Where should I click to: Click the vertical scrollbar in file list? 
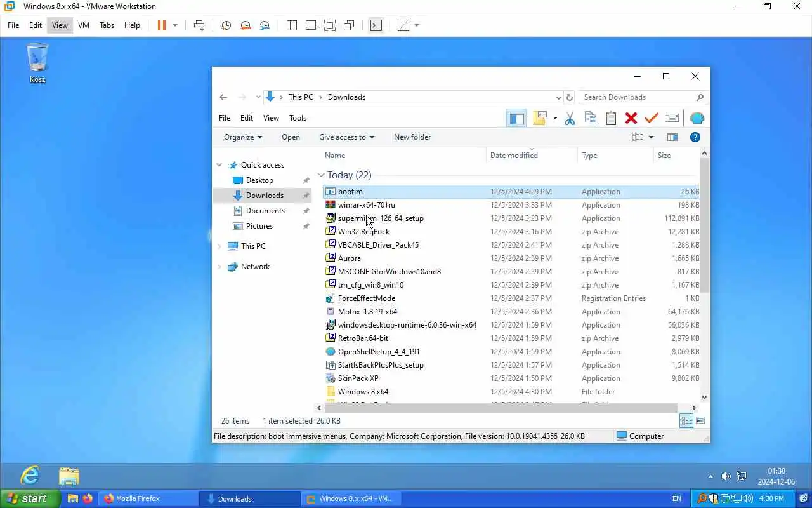[704, 225]
